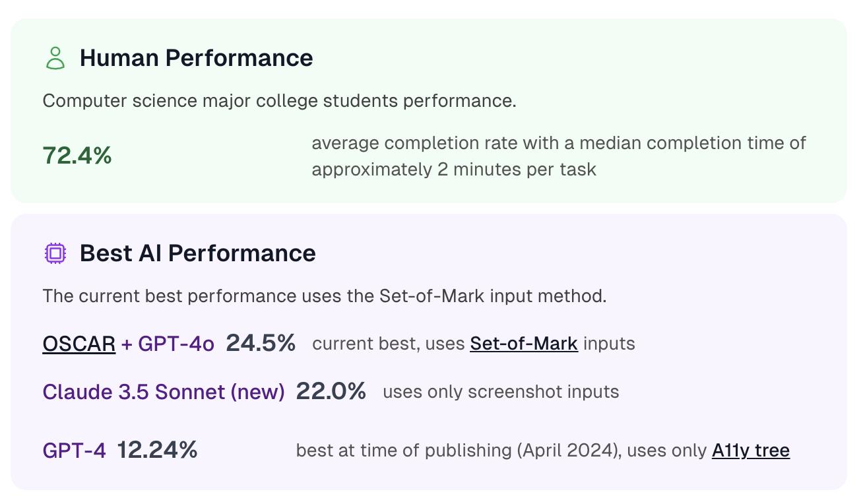This screenshot has height=504, width=863.
Task: Select the Best AI Performance heading
Action: [198, 253]
